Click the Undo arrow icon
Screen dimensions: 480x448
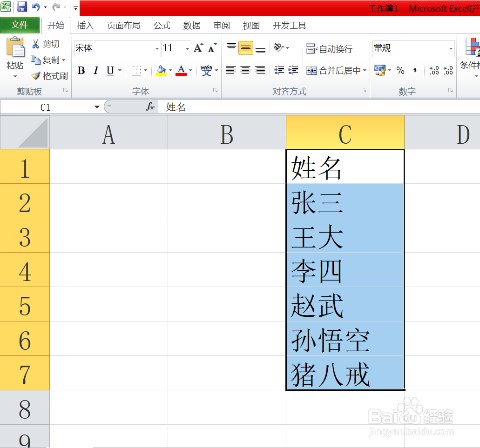[35, 6]
